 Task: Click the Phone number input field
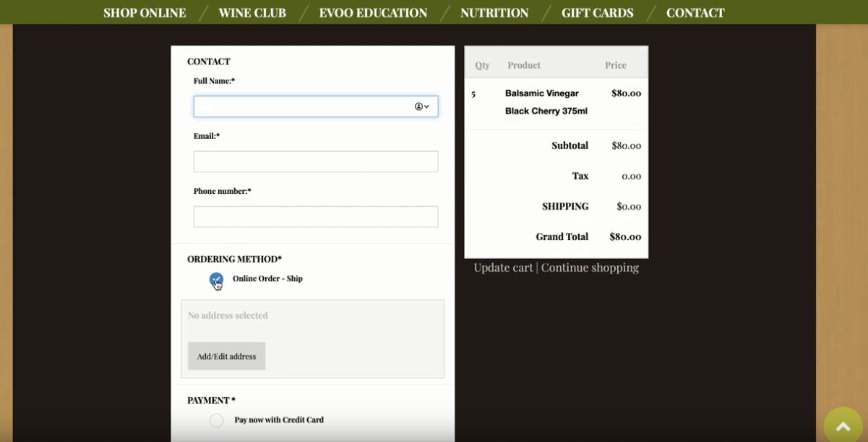point(316,216)
